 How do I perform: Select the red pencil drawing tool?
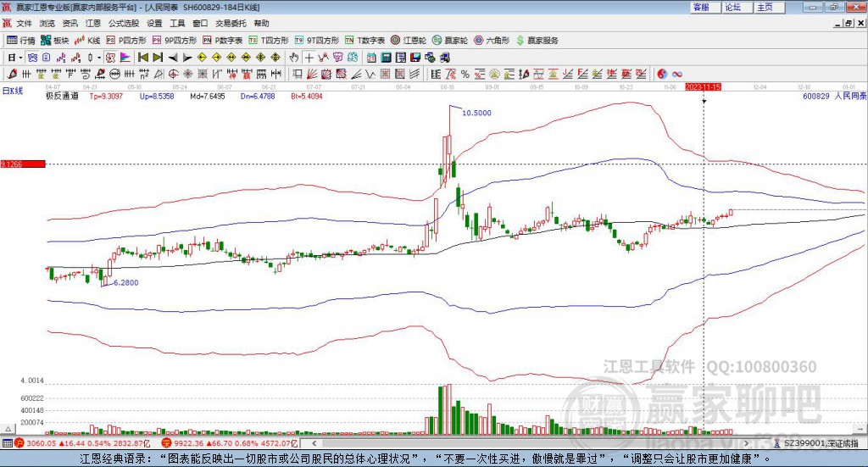pyautogui.click(x=12, y=74)
